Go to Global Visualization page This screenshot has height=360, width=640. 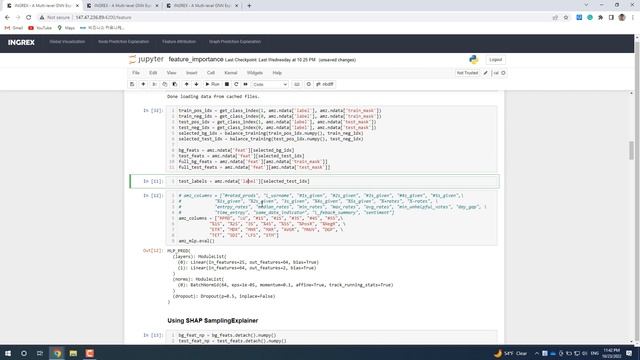tap(67, 42)
